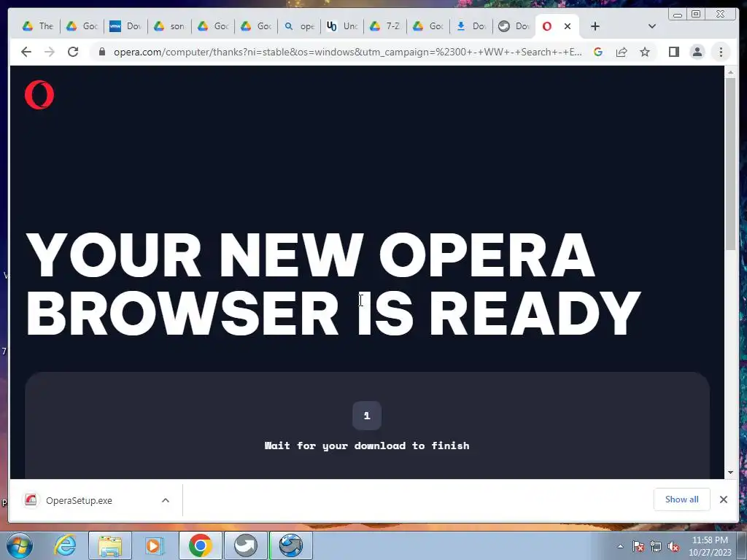Launch Internet Explorer from the taskbar
The image size is (747, 560).
tap(65, 545)
